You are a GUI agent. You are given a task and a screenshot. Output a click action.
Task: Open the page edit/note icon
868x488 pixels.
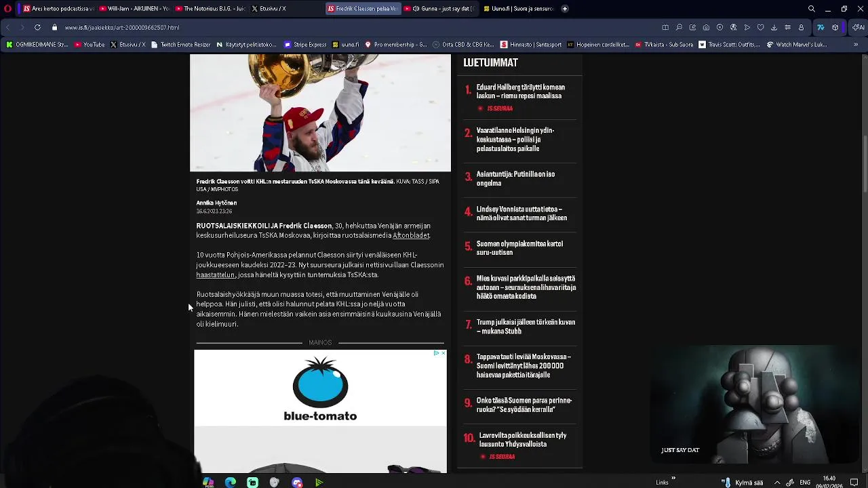[x=692, y=28]
